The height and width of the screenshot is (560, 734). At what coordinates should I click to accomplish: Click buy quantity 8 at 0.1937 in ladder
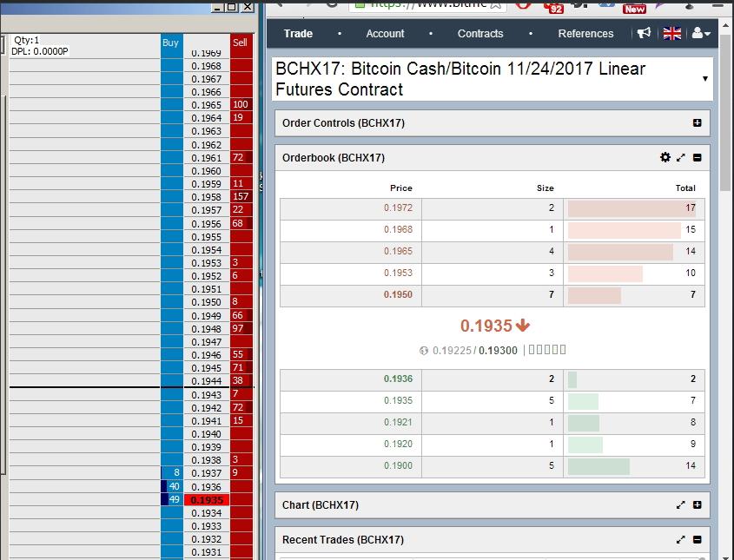176,473
